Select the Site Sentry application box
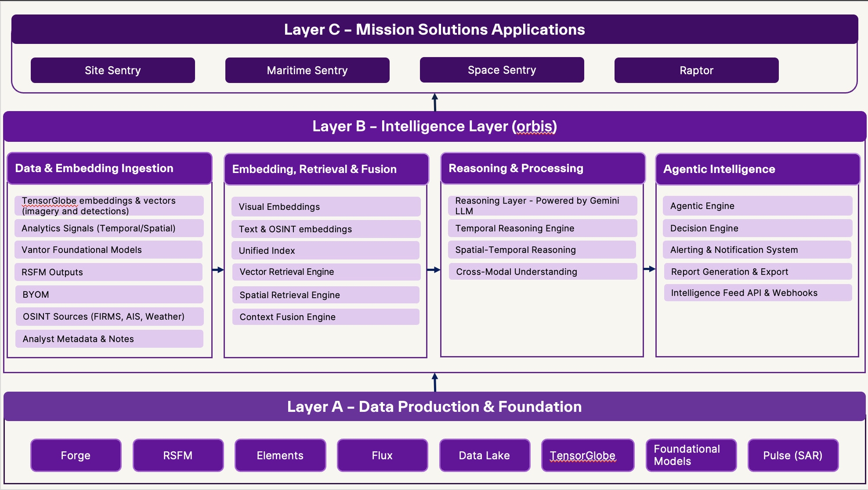868x490 pixels. (112, 70)
